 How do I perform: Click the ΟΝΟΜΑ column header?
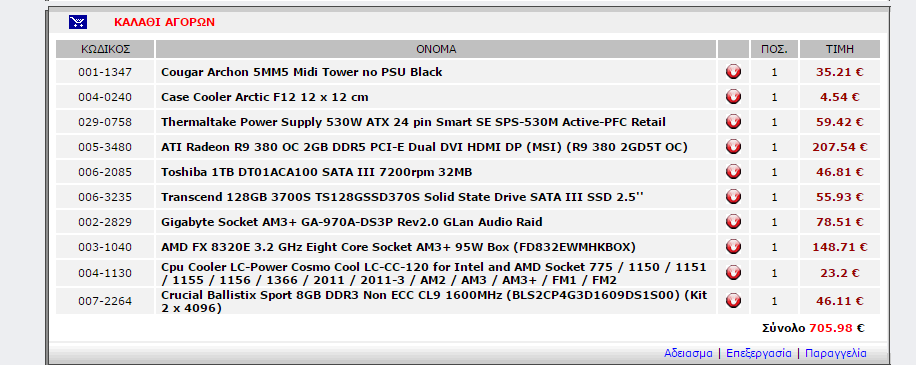coord(436,49)
